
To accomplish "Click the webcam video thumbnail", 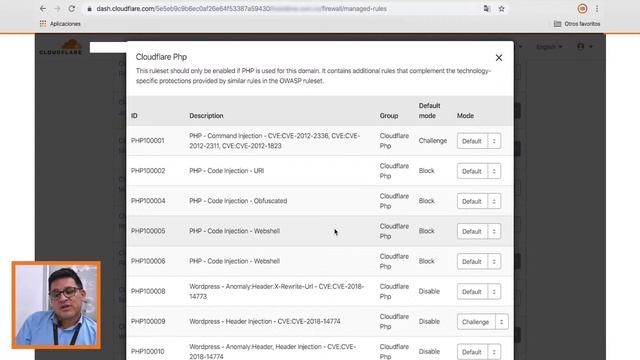I will click(x=56, y=305).
